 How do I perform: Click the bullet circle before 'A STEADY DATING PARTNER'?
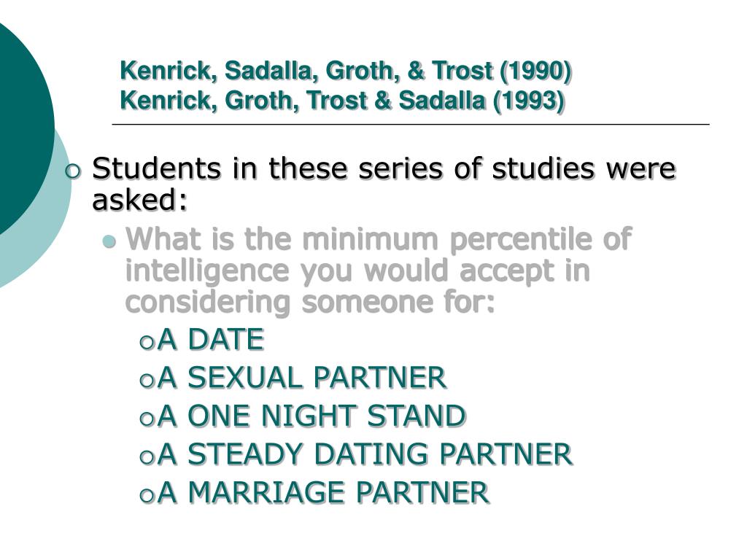[x=147, y=456]
